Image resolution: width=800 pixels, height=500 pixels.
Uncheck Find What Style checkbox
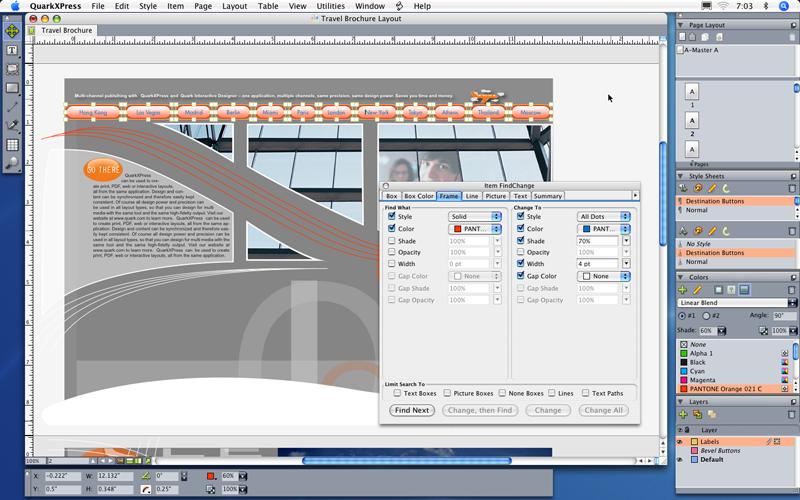click(391, 216)
